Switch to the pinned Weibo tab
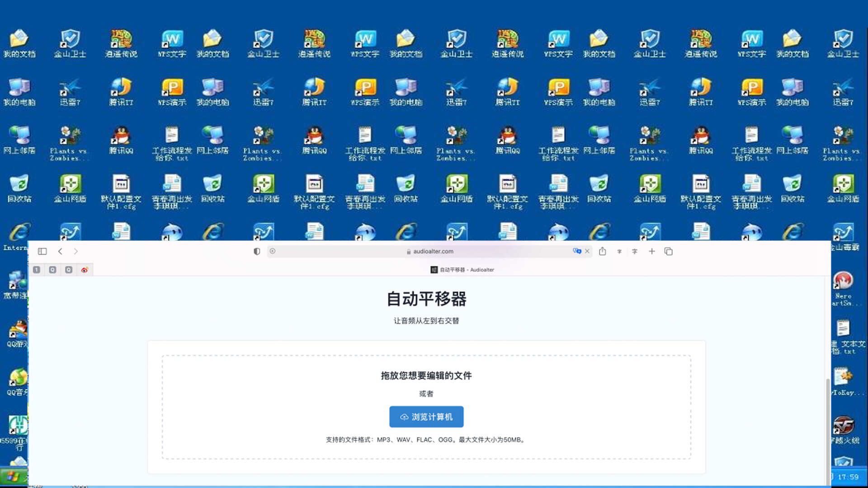Screen dimensions: 868x488 [85, 270]
